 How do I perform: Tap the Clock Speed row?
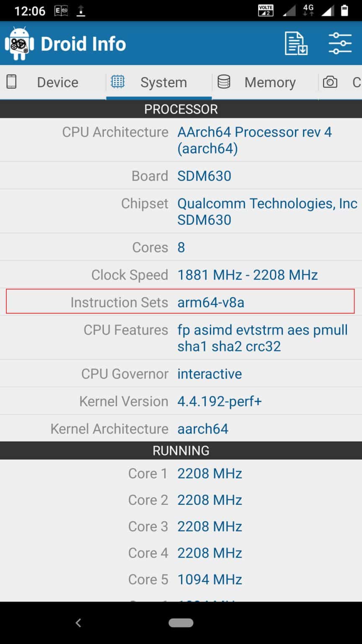click(181, 275)
